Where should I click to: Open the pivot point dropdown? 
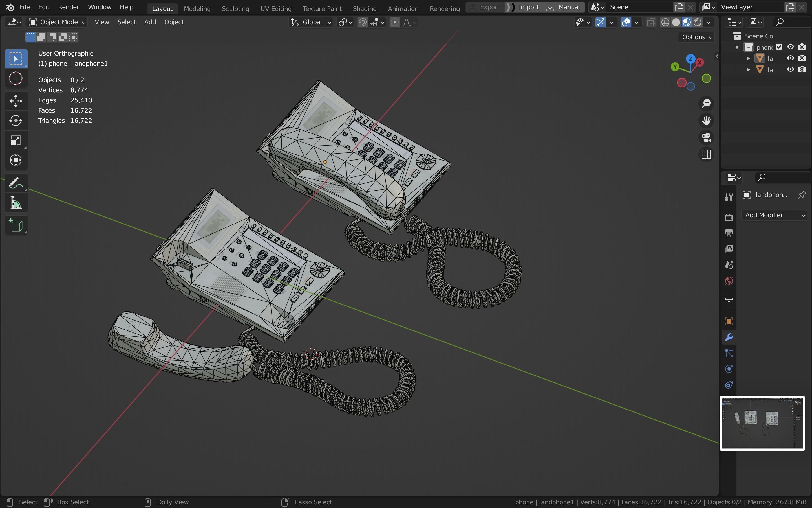click(345, 23)
